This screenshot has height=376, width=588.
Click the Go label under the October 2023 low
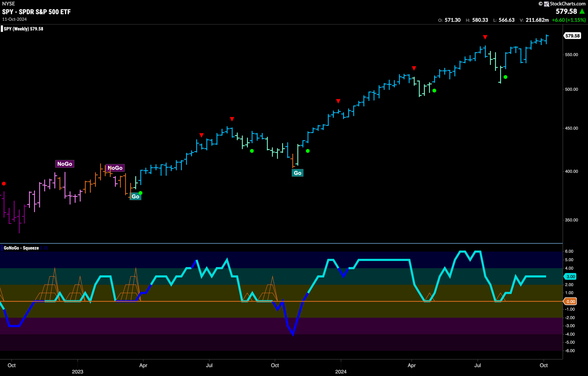[x=297, y=173]
